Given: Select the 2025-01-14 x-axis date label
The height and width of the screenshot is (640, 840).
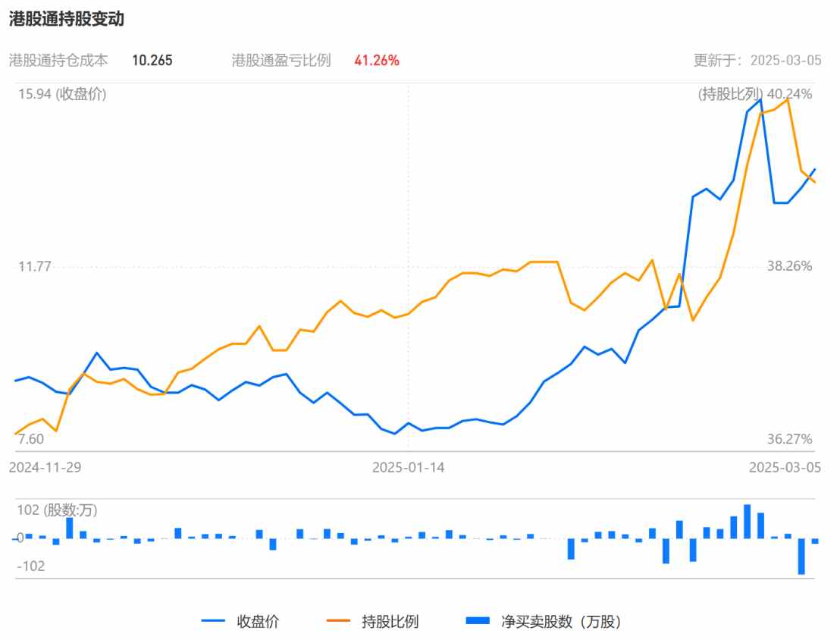Looking at the screenshot, I should [x=409, y=467].
